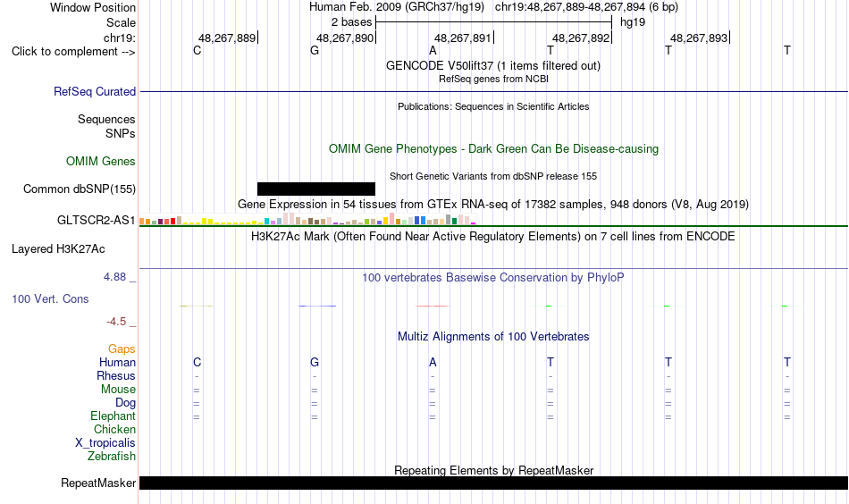Select the Zebrafish species label
The image size is (849, 504).
(112, 457)
